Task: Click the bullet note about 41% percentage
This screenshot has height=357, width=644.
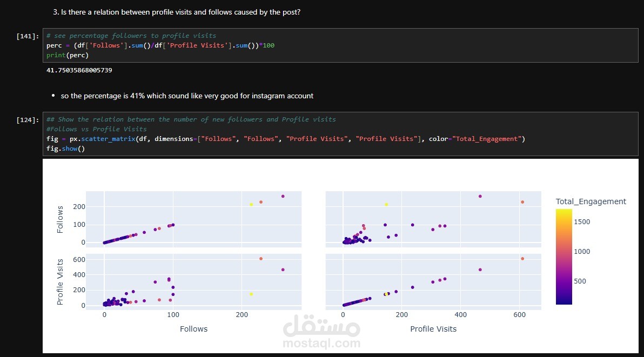Action: click(187, 96)
